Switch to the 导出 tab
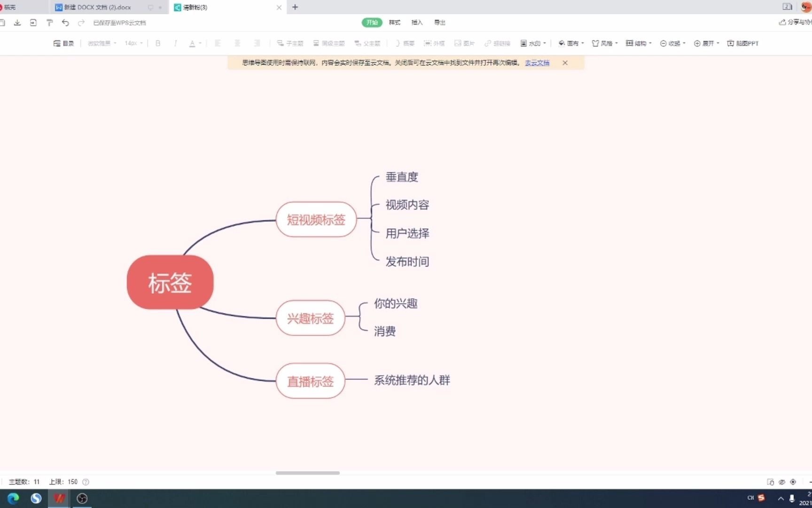Viewport: 812px width, 508px height. pyautogui.click(x=440, y=23)
